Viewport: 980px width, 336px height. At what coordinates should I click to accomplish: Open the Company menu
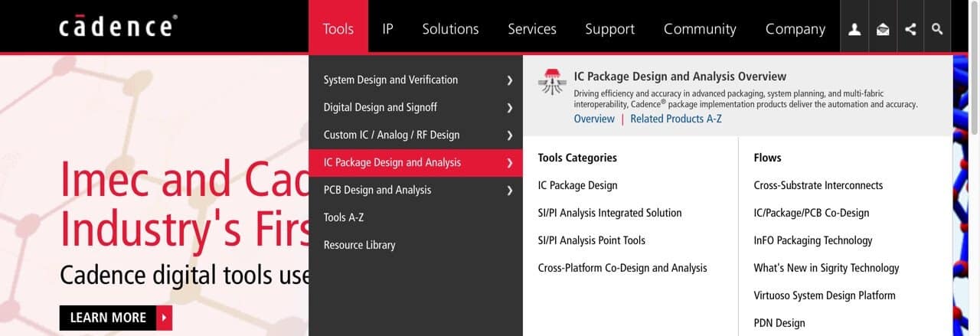tap(795, 29)
